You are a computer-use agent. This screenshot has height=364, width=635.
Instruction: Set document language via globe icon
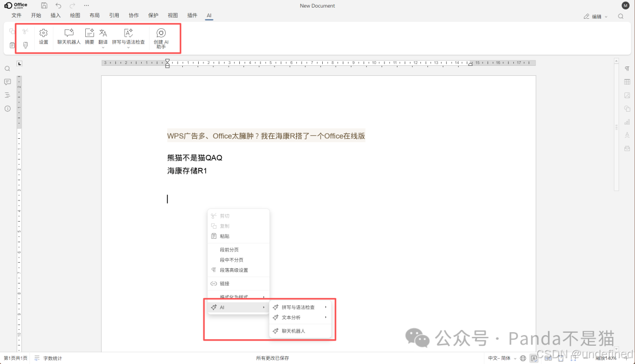(523, 358)
